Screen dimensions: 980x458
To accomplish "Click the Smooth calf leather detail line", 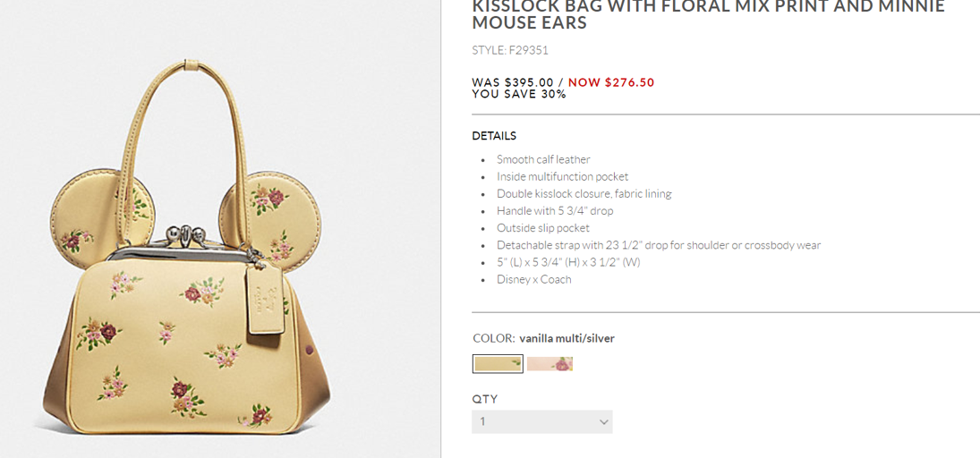I will 543,159.
